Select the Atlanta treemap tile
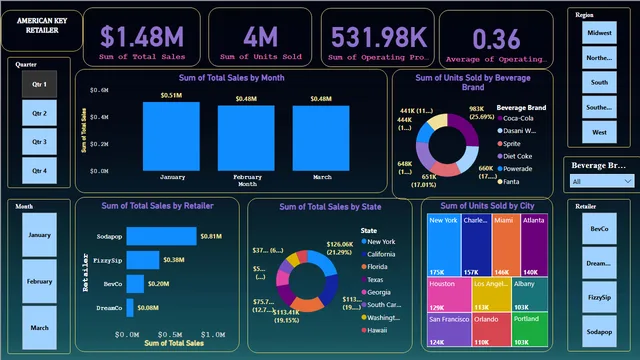The height and width of the screenshot is (360, 640). point(534,245)
